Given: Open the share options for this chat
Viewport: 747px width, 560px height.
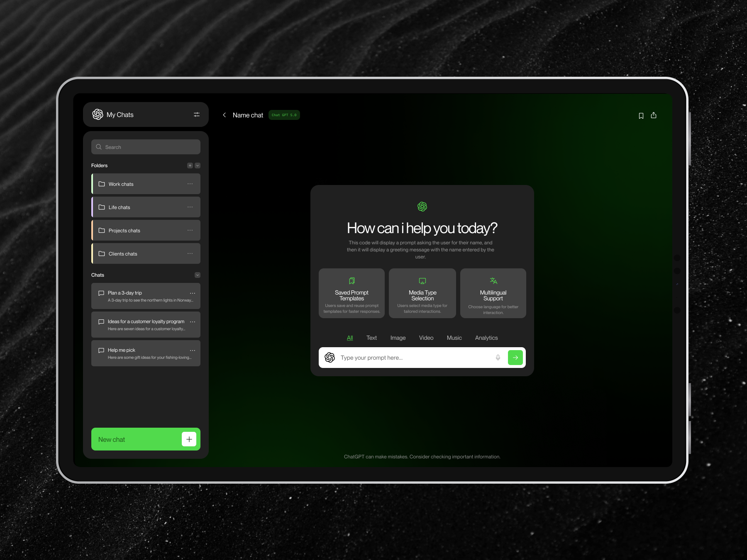Looking at the screenshot, I should pos(654,115).
